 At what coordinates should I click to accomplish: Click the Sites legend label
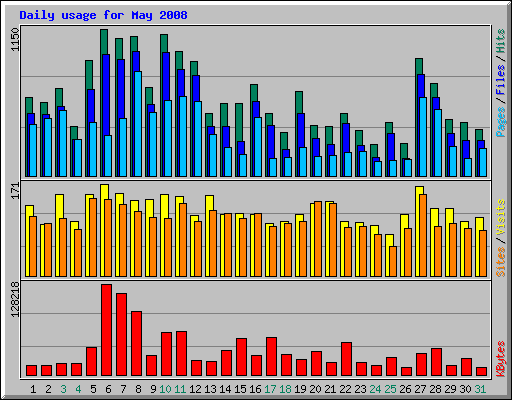(501, 262)
